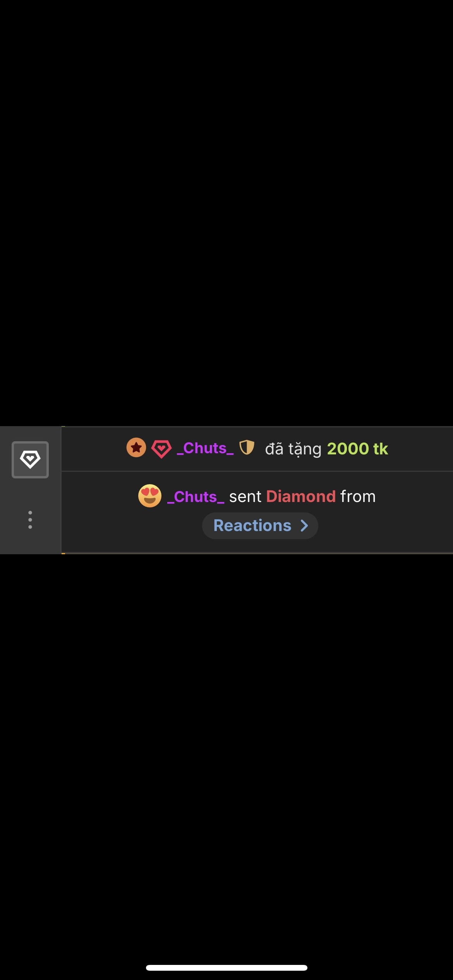The width and height of the screenshot is (453, 980).
Task: Click the heart-eyes emoji reaction icon
Action: tap(150, 496)
